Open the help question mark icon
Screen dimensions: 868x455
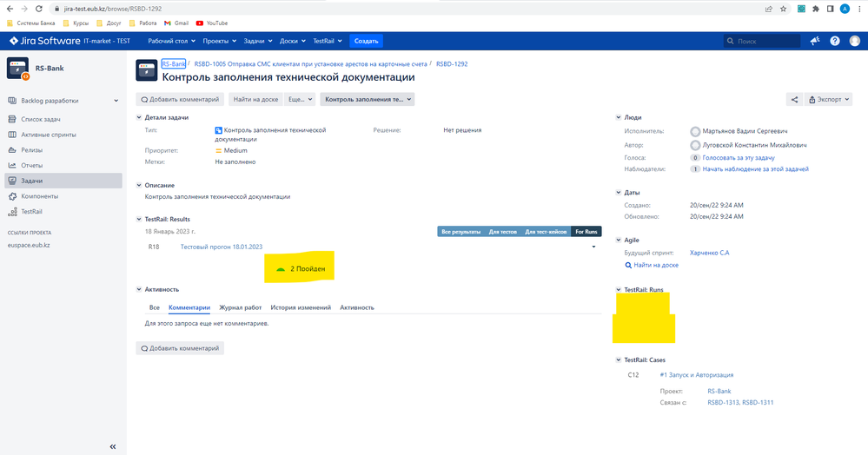835,41
